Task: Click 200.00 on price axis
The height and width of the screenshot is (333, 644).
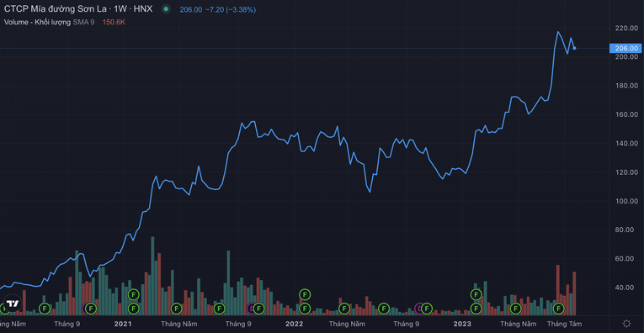Action: tap(627, 57)
